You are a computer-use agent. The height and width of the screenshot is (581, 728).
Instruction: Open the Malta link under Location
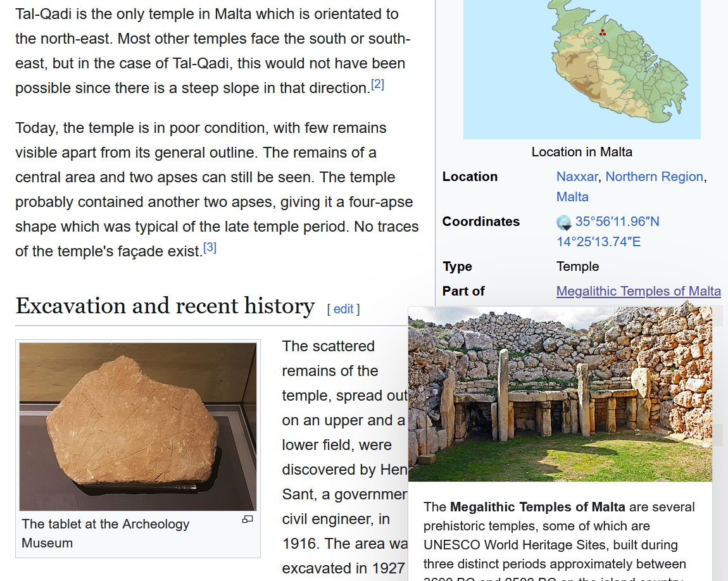point(572,197)
